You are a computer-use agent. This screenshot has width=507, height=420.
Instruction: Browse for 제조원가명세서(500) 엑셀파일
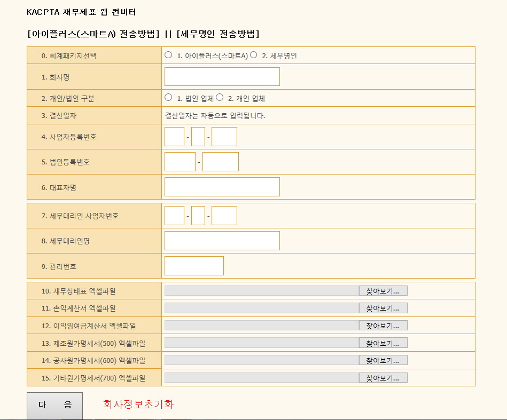click(383, 343)
